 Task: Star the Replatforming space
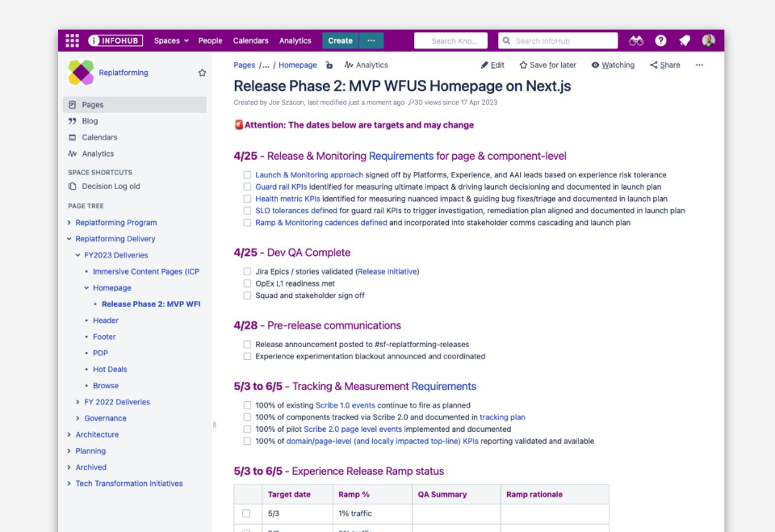click(x=202, y=73)
